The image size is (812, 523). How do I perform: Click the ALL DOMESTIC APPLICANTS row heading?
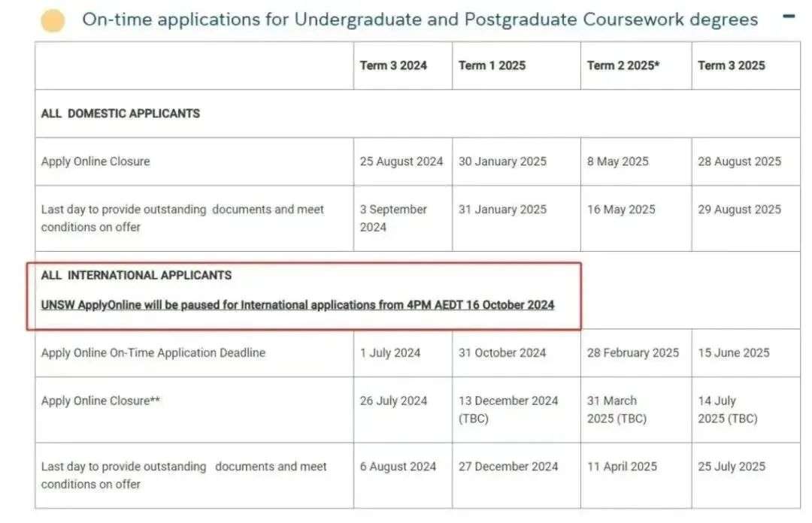(x=120, y=113)
